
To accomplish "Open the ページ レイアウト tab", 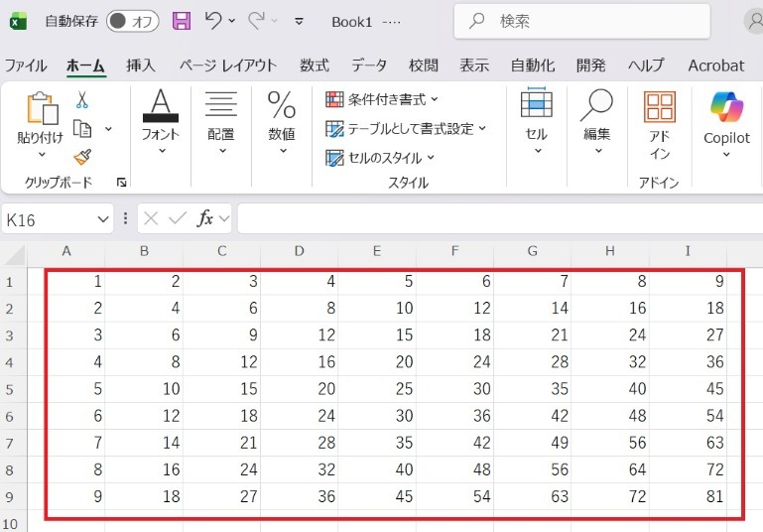I will (x=228, y=66).
